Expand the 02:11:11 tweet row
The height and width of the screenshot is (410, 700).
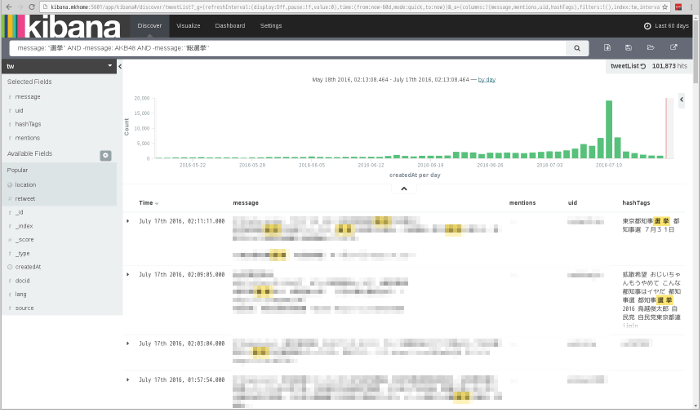[128, 221]
